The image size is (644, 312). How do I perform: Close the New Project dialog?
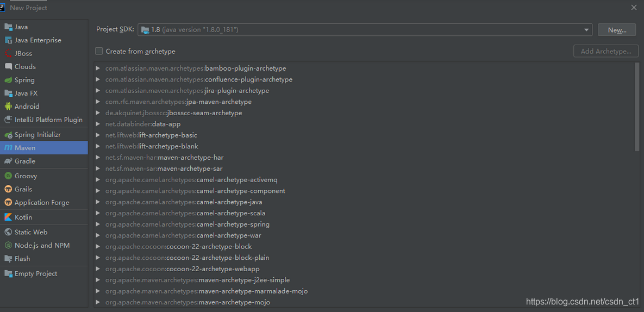point(633,7)
